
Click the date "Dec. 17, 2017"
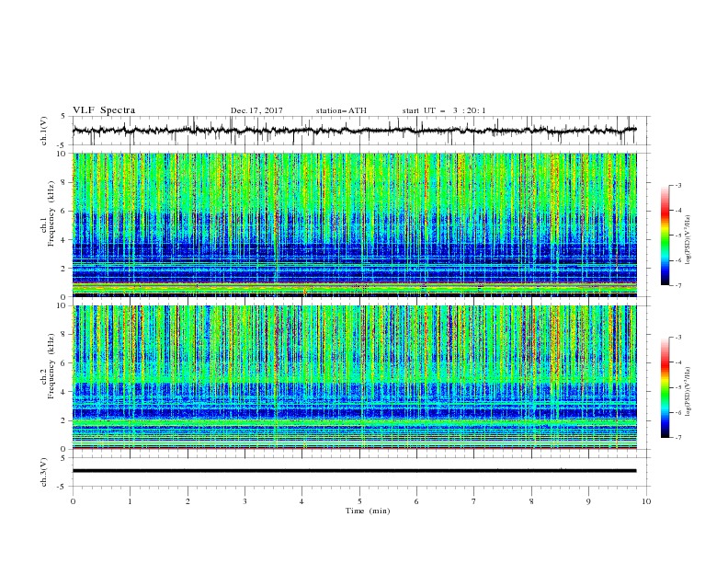pos(256,110)
